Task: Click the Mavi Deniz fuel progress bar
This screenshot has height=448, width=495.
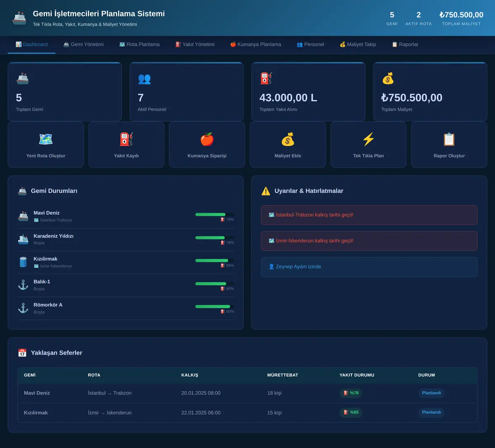Action: 214,214
